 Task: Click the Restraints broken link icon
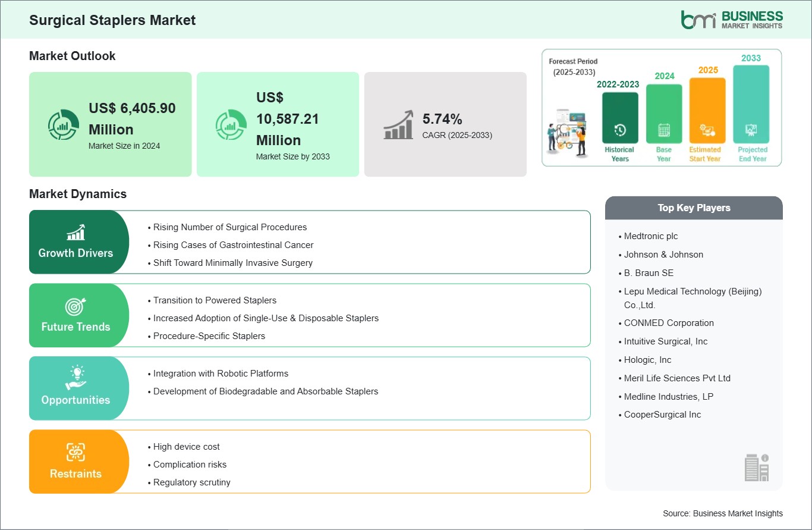(75, 451)
